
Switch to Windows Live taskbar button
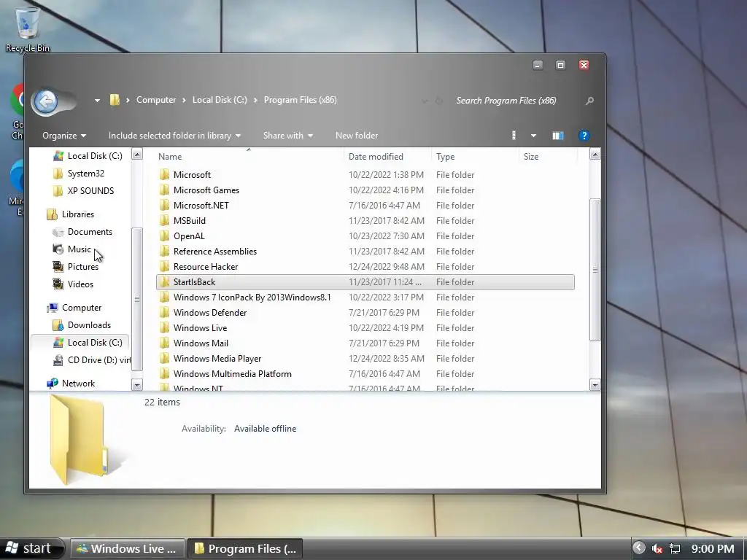(127, 548)
